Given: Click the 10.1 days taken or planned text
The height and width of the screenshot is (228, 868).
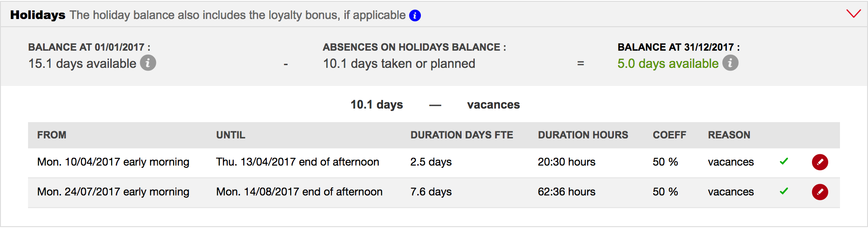Looking at the screenshot, I should pyautogui.click(x=399, y=64).
